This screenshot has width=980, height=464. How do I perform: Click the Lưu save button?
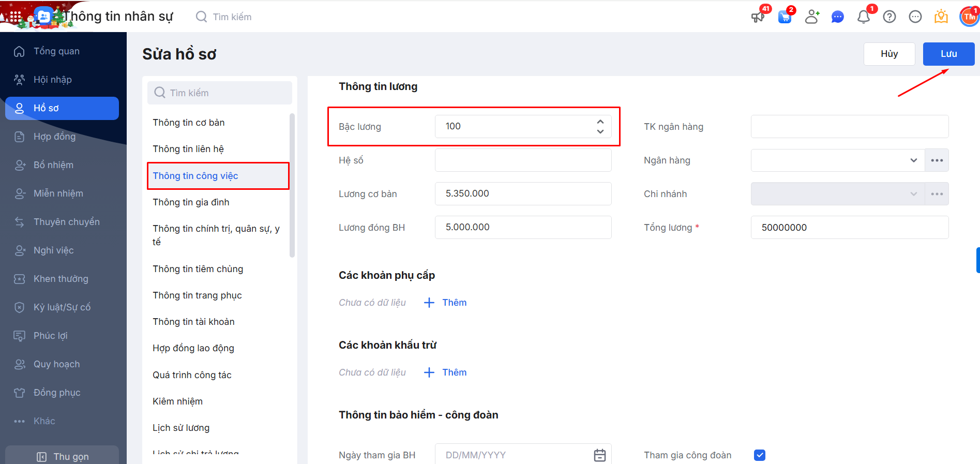[948, 54]
